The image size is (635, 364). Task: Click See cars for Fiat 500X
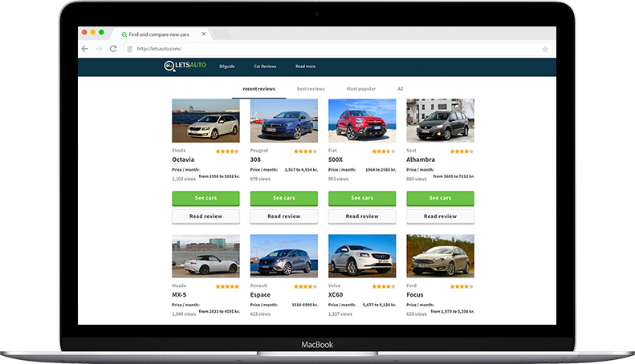(x=362, y=198)
